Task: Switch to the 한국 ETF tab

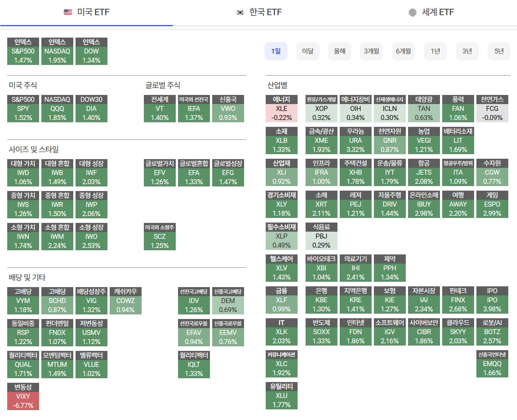Action: coord(258,13)
